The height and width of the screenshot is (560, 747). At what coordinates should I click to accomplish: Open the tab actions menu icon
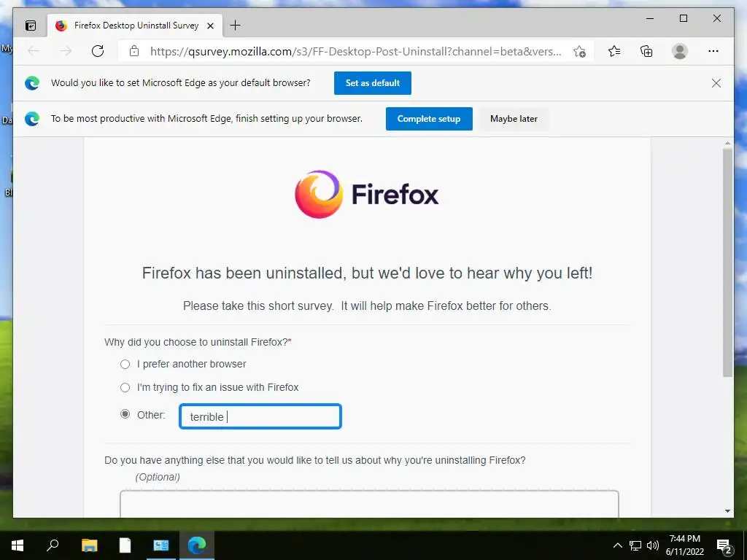[31, 26]
